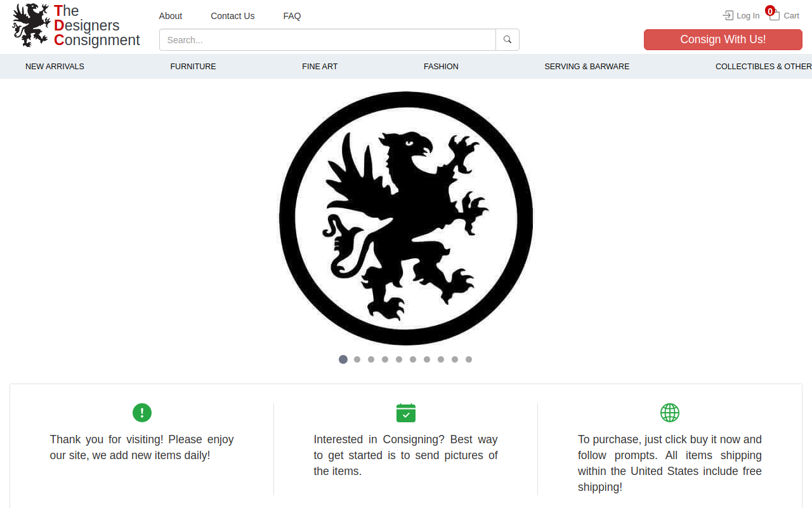Image resolution: width=812 pixels, height=508 pixels.
Task: Open the FINE ART category menu
Action: [x=320, y=66]
